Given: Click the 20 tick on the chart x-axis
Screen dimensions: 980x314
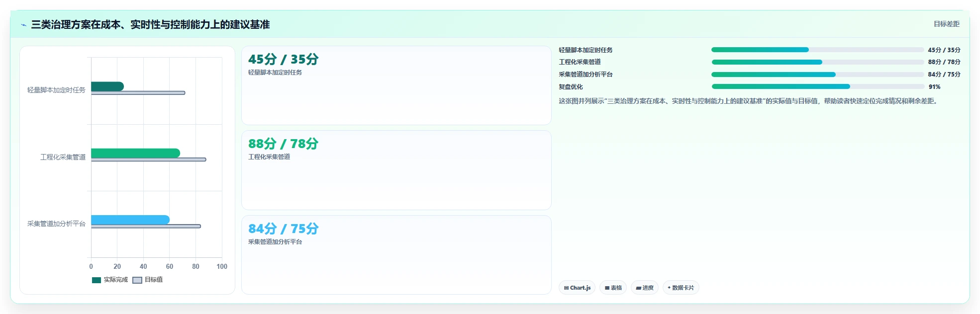Looking at the screenshot, I should pos(117,266).
